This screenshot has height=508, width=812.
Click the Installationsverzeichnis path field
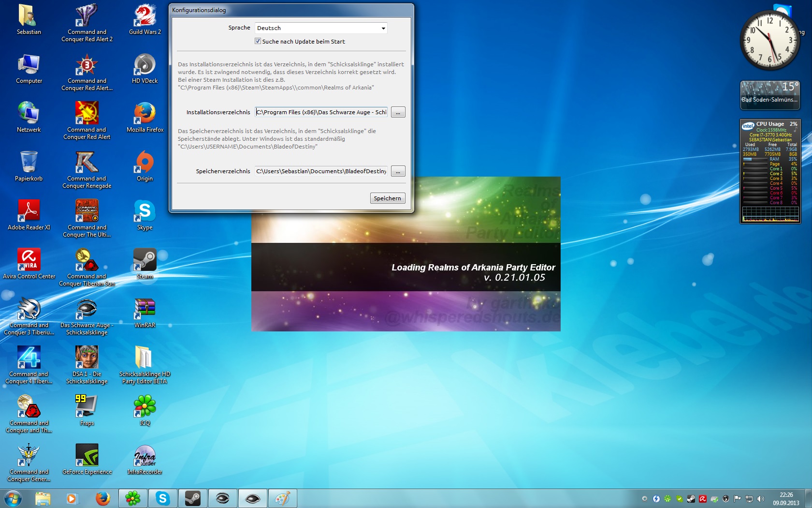pyautogui.click(x=321, y=112)
